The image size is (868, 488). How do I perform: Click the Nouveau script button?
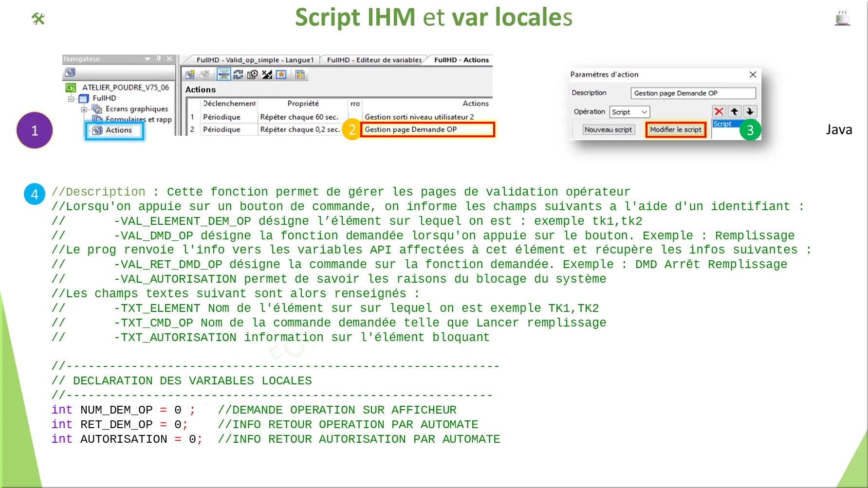(x=609, y=129)
